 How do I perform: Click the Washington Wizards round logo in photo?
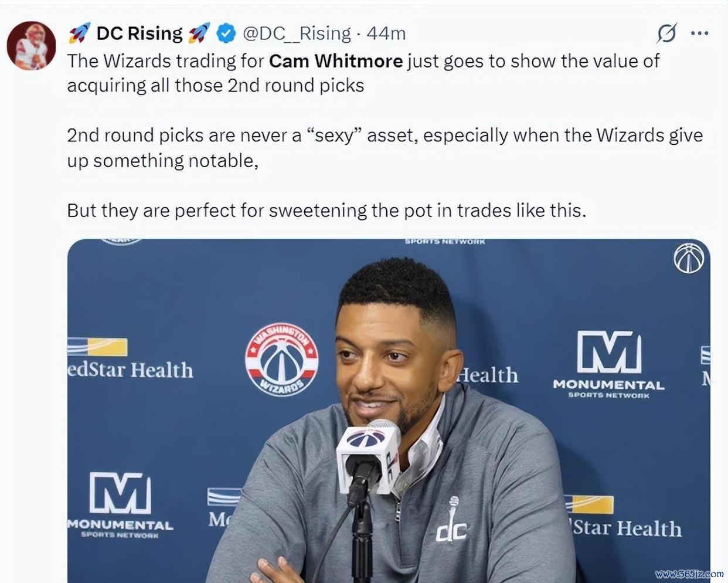(282, 360)
